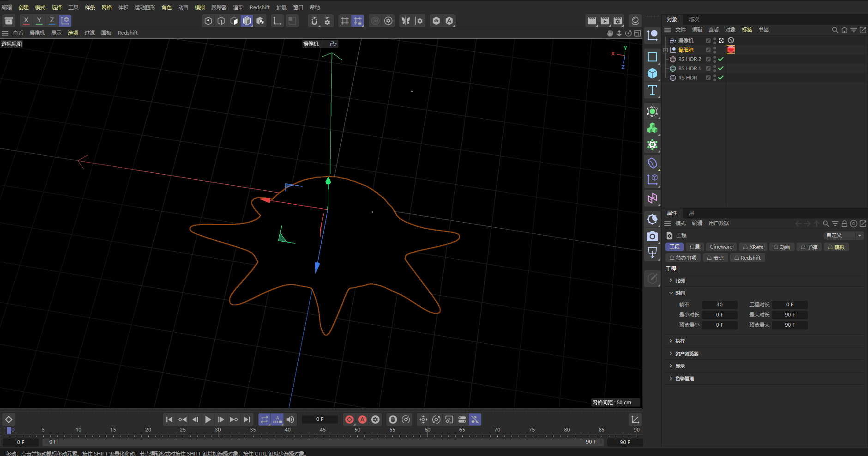Toggle the X axis lock
The image size is (868, 456).
coord(26,20)
